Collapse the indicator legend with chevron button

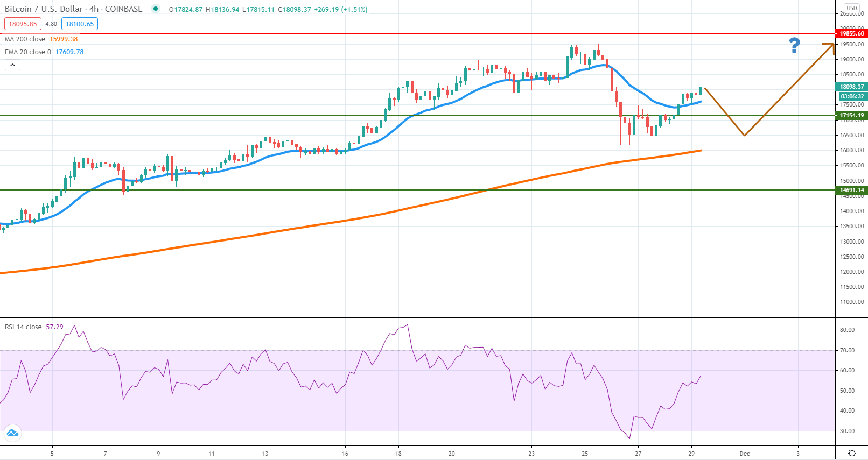coord(12,65)
